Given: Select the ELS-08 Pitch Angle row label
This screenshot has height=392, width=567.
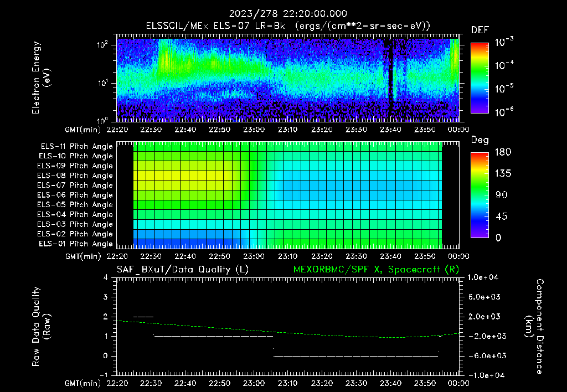Looking at the screenshot, I should coord(75,176).
